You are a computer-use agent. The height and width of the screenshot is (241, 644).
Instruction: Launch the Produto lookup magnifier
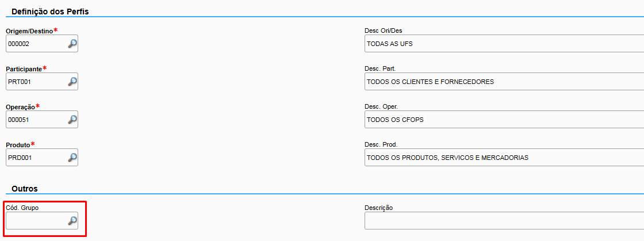coord(72,157)
